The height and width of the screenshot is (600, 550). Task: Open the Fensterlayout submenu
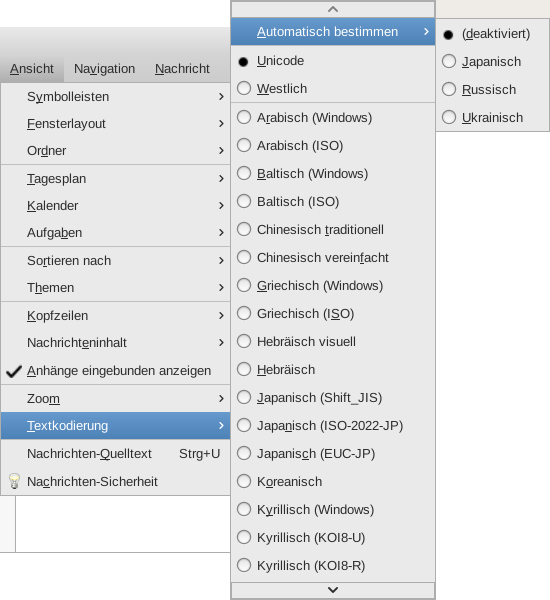[115, 124]
